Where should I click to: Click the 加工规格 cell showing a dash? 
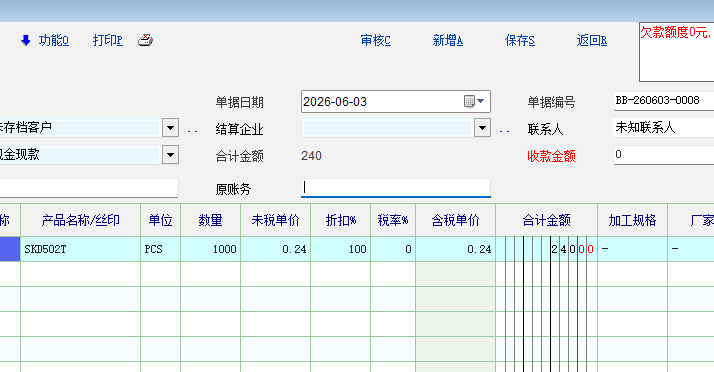tap(632, 249)
